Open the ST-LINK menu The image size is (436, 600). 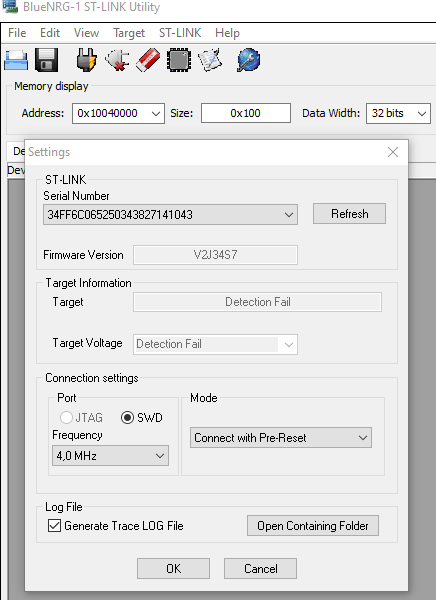coord(180,33)
